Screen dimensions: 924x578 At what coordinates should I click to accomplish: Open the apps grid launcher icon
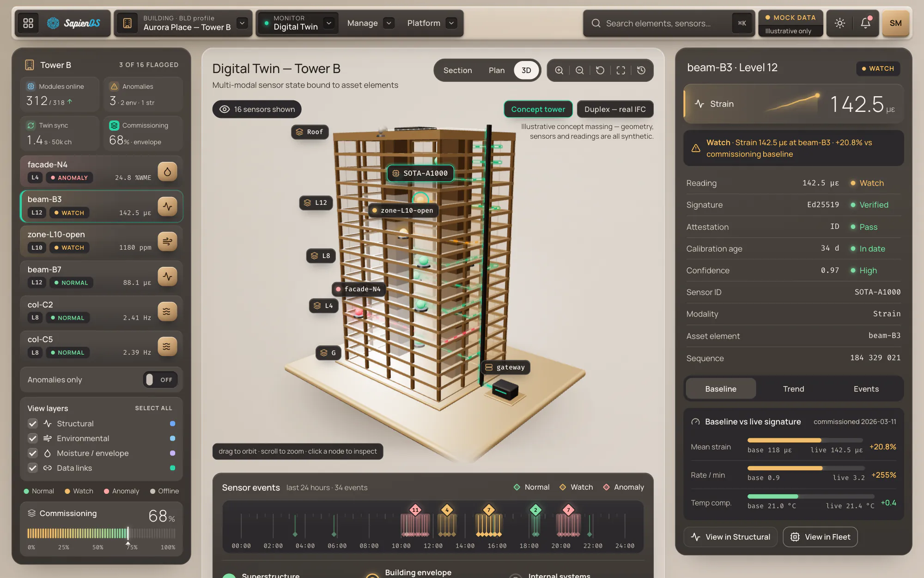click(28, 23)
